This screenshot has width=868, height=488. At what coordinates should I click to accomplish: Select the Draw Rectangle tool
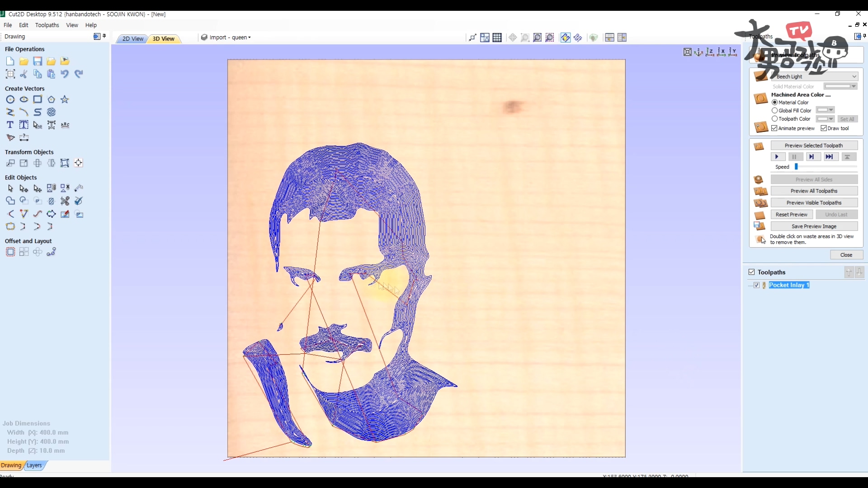click(x=38, y=99)
